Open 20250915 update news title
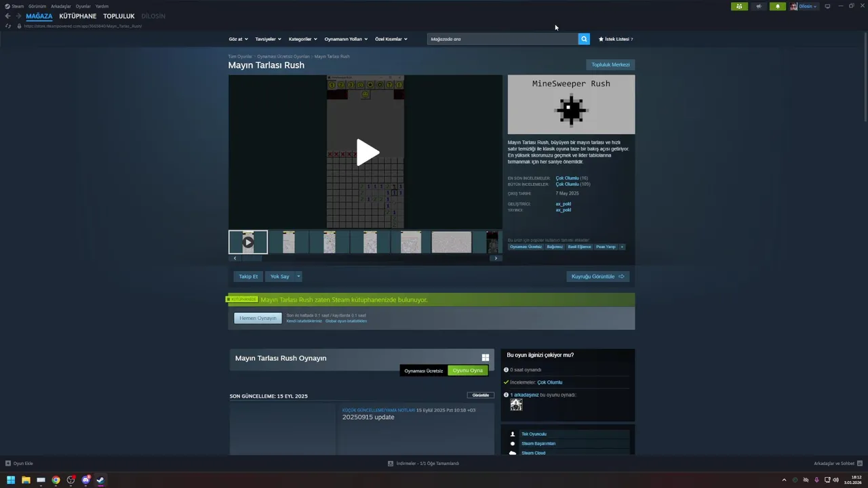The height and width of the screenshot is (488, 868). pyautogui.click(x=368, y=417)
